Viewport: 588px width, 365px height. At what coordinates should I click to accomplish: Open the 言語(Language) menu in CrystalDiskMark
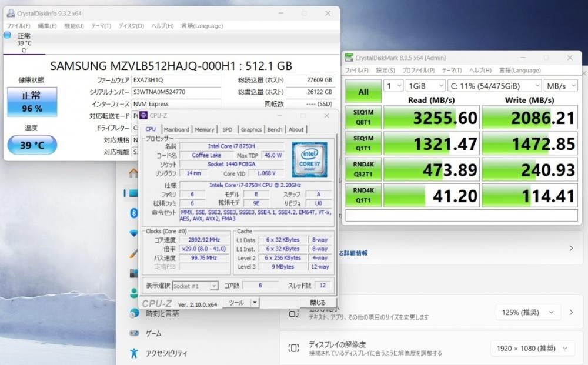pos(520,71)
